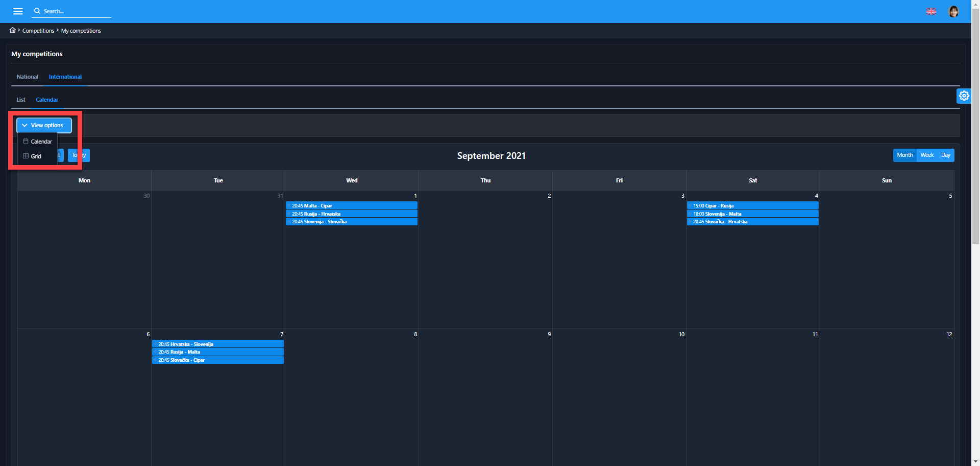Switch calendar to Month view
This screenshot has height=466, width=980.
pos(904,155)
